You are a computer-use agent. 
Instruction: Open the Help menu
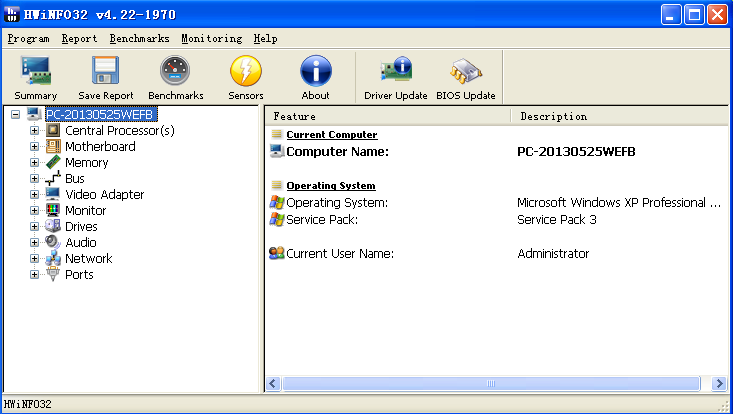click(265, 39)
